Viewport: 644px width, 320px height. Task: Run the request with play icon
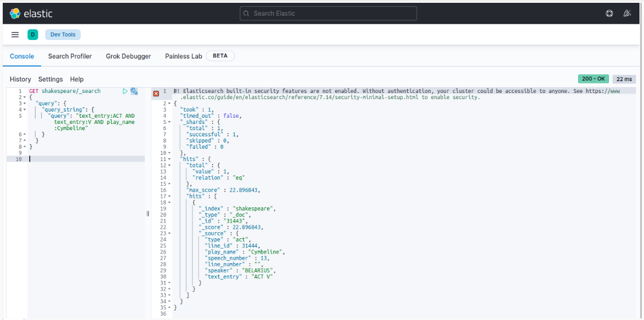click(125, 91)
